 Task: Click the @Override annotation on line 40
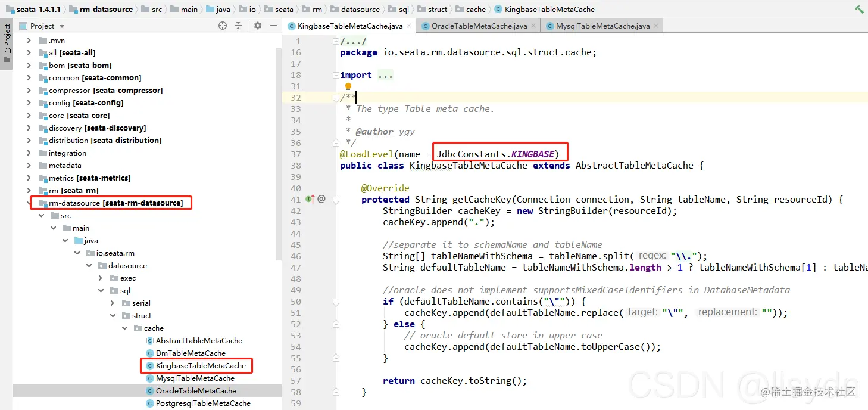point(385,188)
